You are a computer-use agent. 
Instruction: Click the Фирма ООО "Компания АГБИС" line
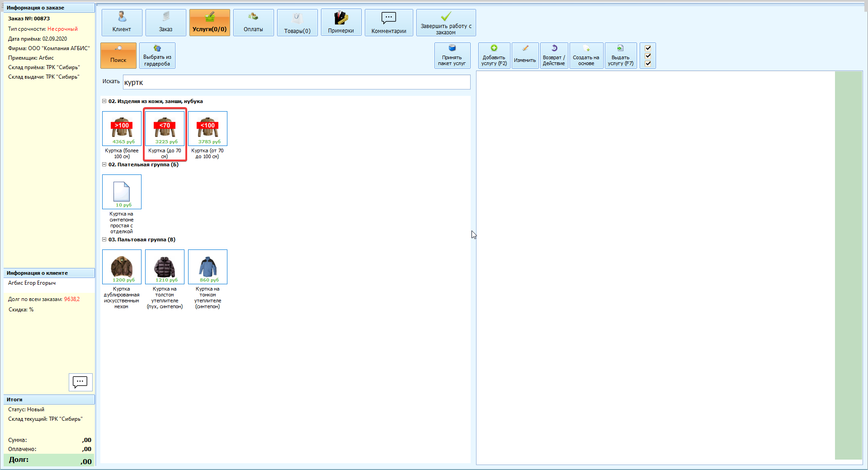pyautogui.click(x=49, y=48)
